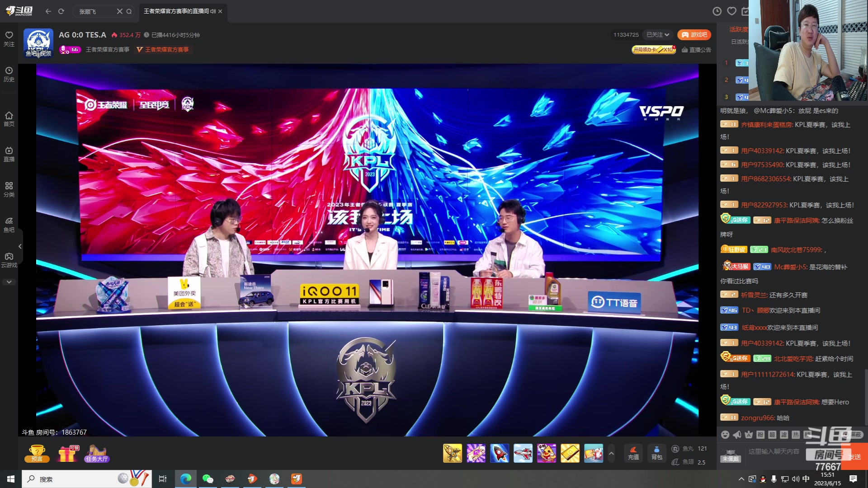Collapse the left sidebar with the arrow handle
The width and height of the screenshot is (868, 488).
click(20, 246)
